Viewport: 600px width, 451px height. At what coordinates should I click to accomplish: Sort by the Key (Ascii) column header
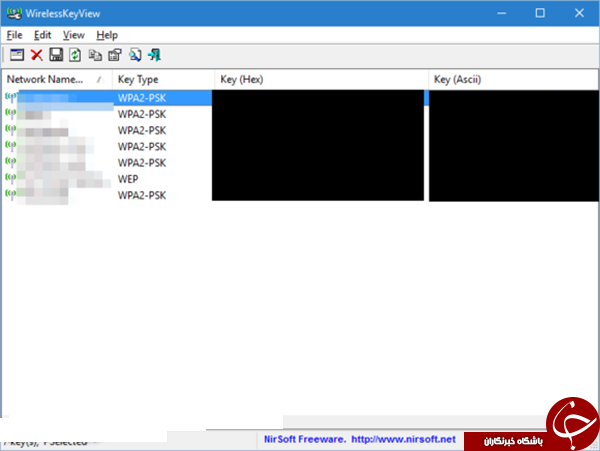[514, 80]
